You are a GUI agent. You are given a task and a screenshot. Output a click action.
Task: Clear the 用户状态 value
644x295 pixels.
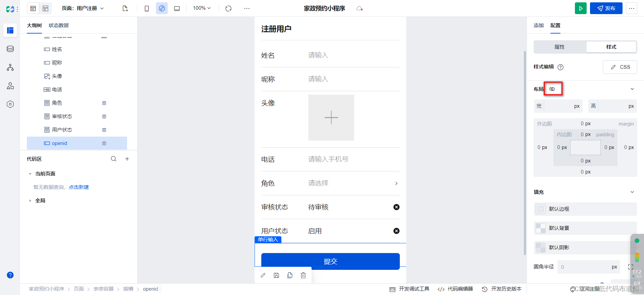[x=396, y=231]
